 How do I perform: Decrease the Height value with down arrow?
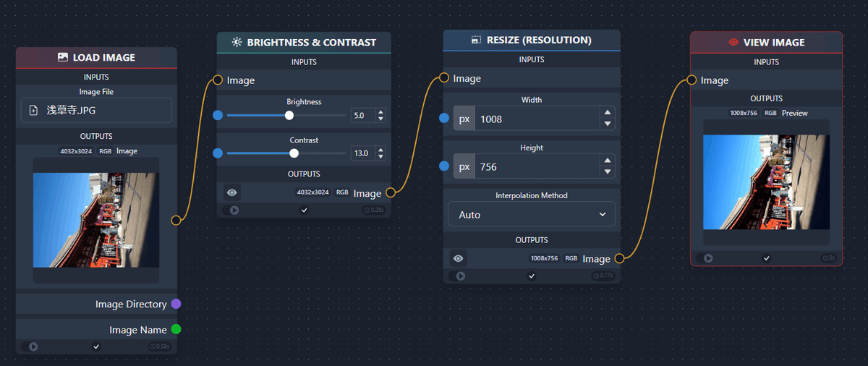click(608, 172)
